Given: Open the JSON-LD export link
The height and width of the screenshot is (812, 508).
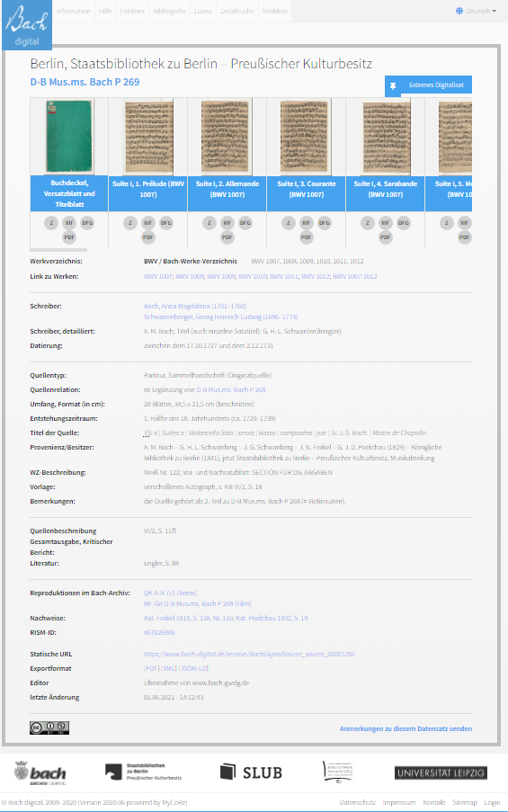Looking at the screenshot, I should point(193,668).
